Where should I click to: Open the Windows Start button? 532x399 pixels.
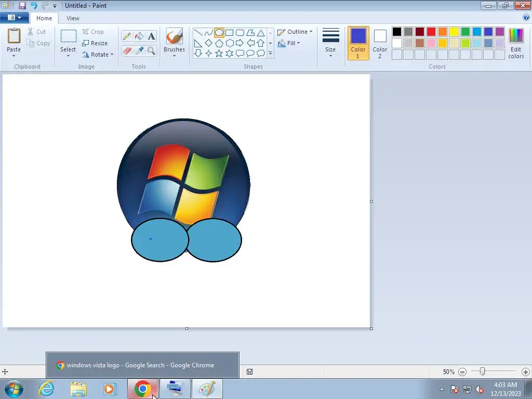[x=14, y=389]
